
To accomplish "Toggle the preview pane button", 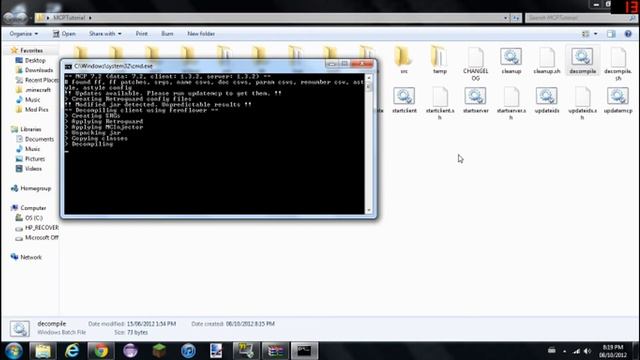I will coord(611,34).
